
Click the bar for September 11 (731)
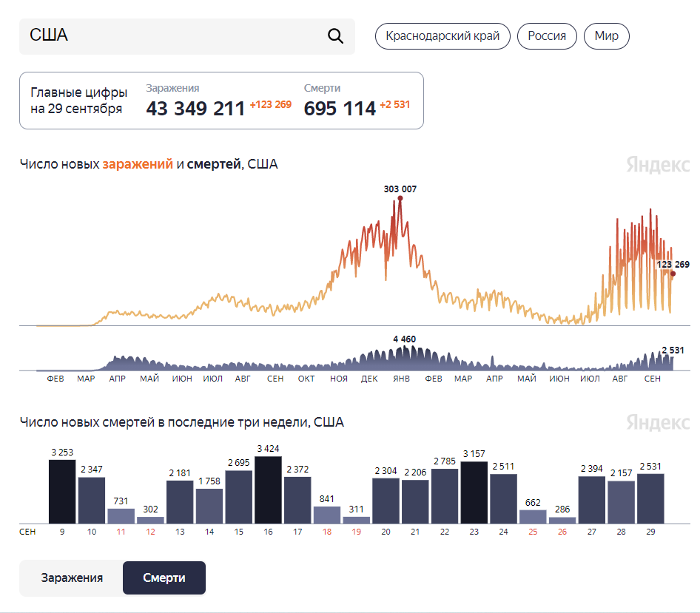point(121,516)
